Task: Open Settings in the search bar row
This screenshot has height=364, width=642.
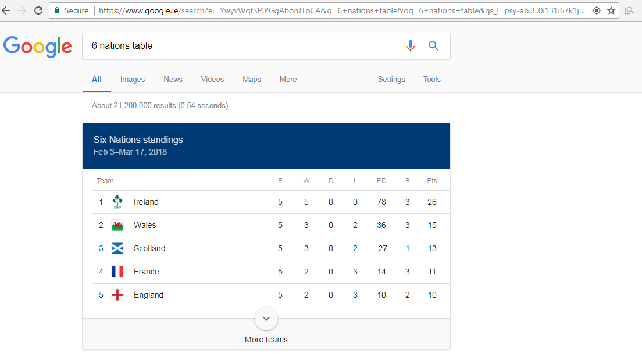Action: [391, 80]
